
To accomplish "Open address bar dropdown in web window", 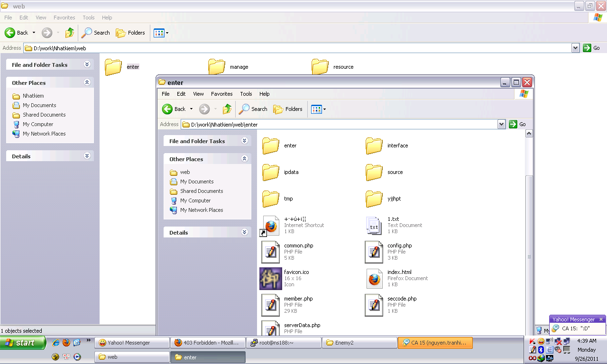I will click(576, 48).
